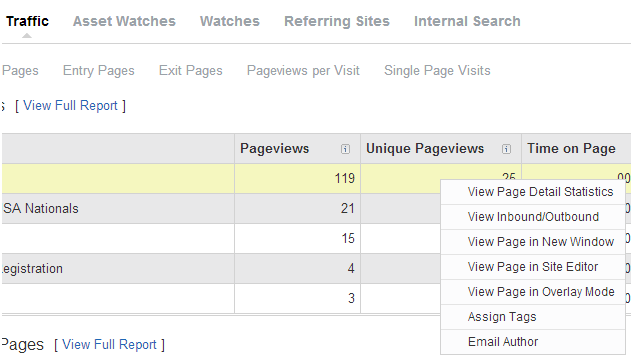The image size is (633, 362).
Task: Switch to the Asset Watches tab
Action: (124, 21)
